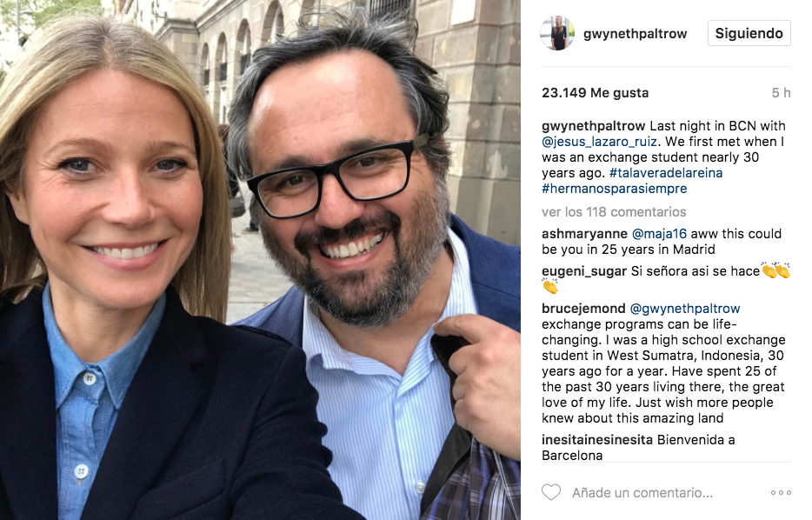Open the #talaveradelareina hashtag
812x520 pixels.
[666, 172]
